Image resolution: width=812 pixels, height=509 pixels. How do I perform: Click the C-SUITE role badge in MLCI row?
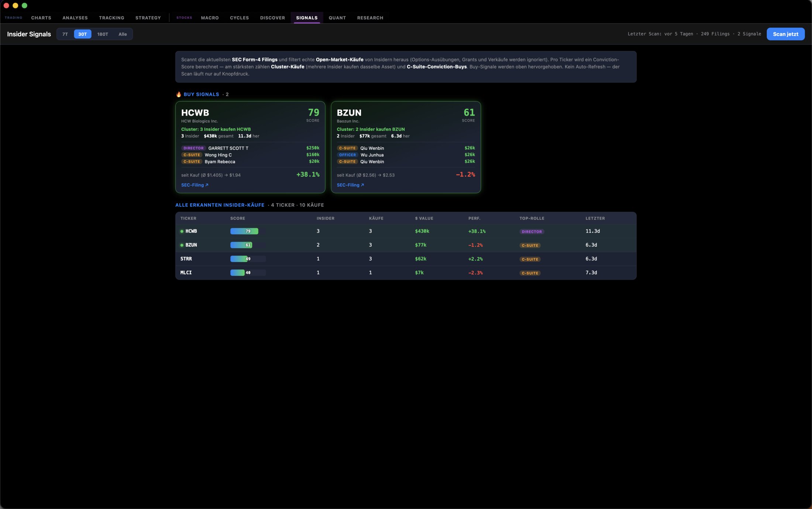click(530, 273)
